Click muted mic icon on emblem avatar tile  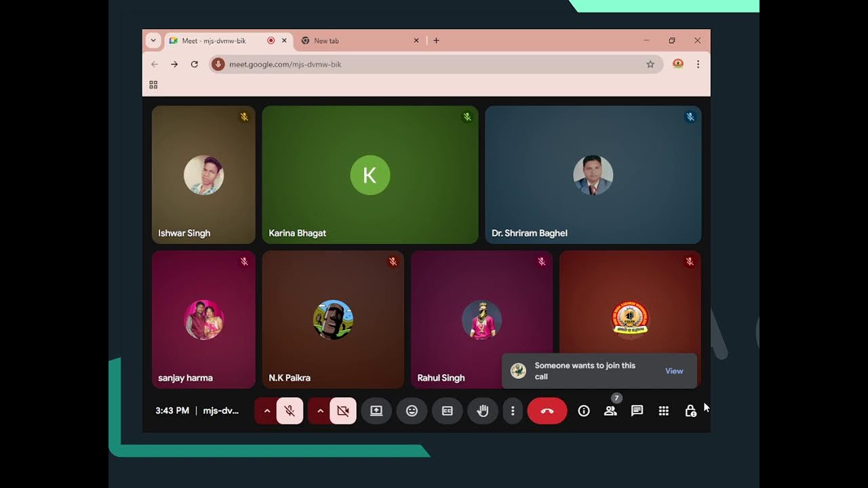pos(690,262)
